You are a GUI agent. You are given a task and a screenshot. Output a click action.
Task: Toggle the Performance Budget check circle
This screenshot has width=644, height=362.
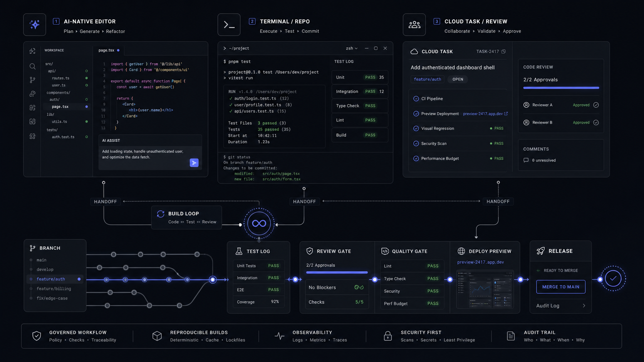[x=416, y=158]
